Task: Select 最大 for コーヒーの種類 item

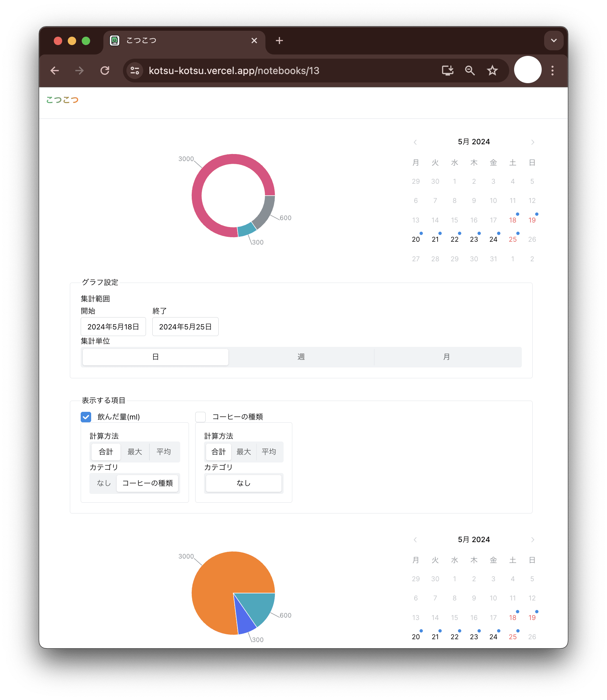Action: pos(244,452)
